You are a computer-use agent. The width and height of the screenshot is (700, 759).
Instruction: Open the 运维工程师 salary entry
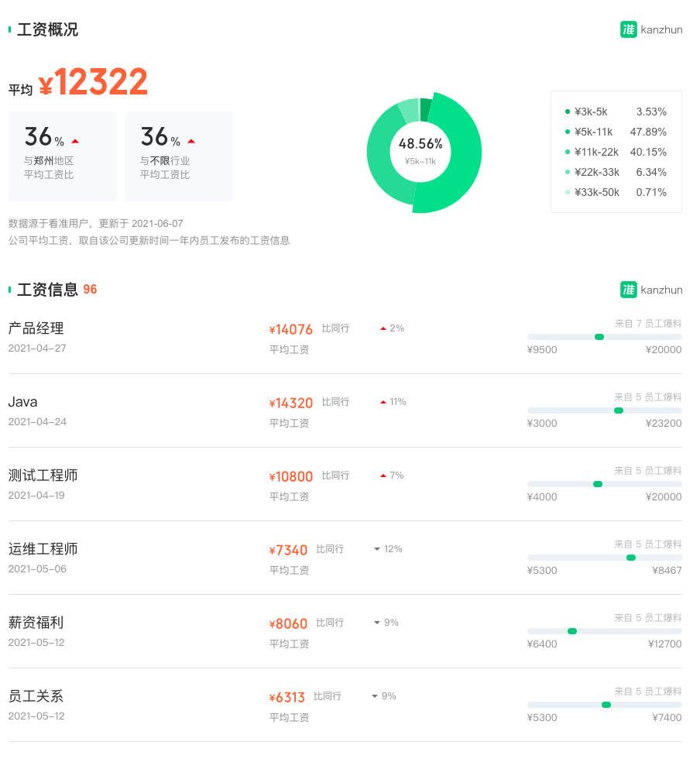click(345, 558)
